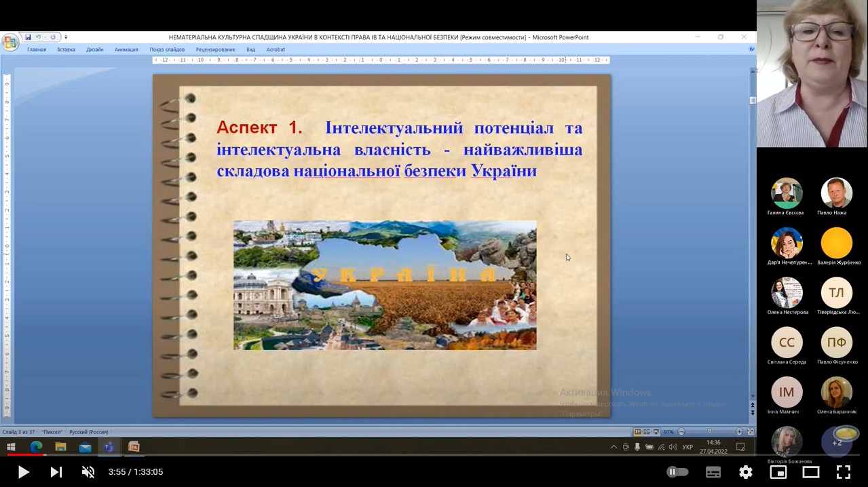Open the Вставка ribbon tab
The width and height of the screenshot is (868, 487).
(66, 50)
